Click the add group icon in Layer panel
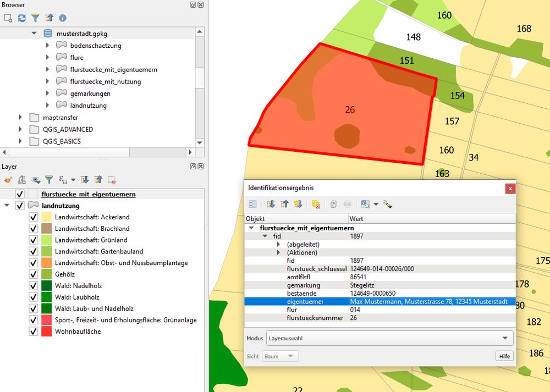This screenshot has height=392, width=550. click(22, 179)
